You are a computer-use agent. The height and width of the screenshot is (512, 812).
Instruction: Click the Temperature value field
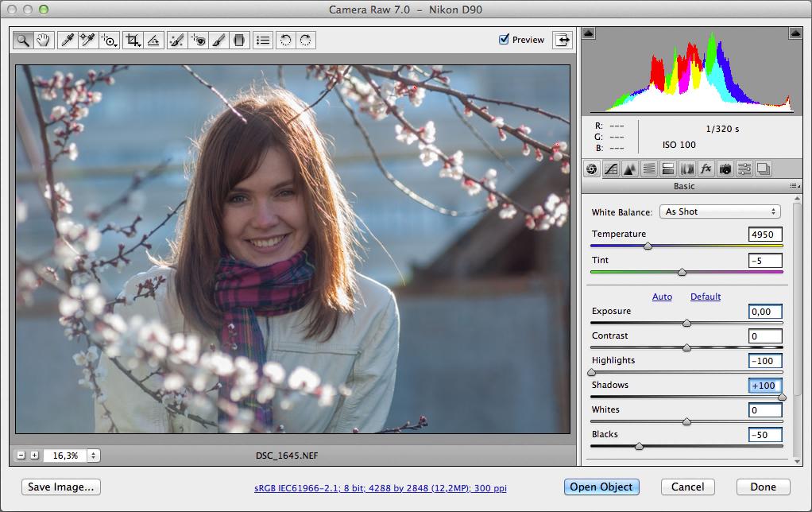(765, 235)
